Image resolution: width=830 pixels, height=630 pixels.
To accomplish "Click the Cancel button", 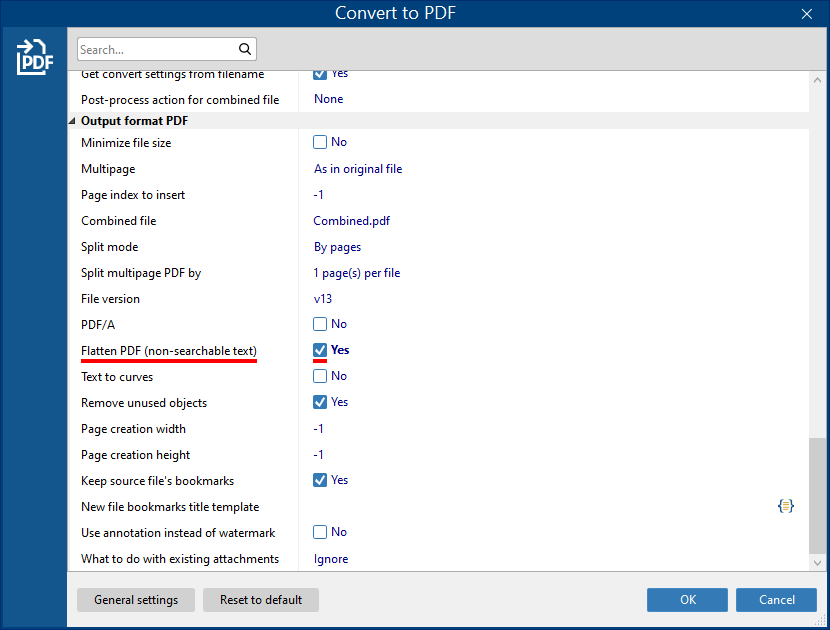I will coord(776,599).
